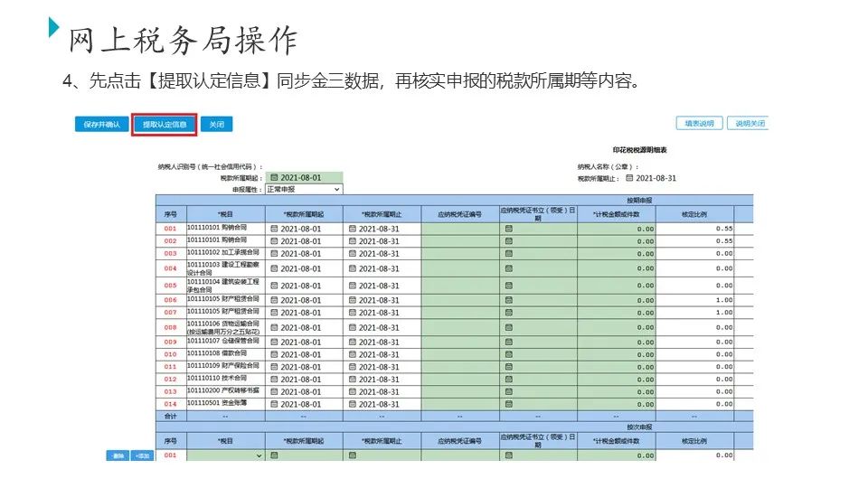Open the end date calendar in row 005

point(353,286)
